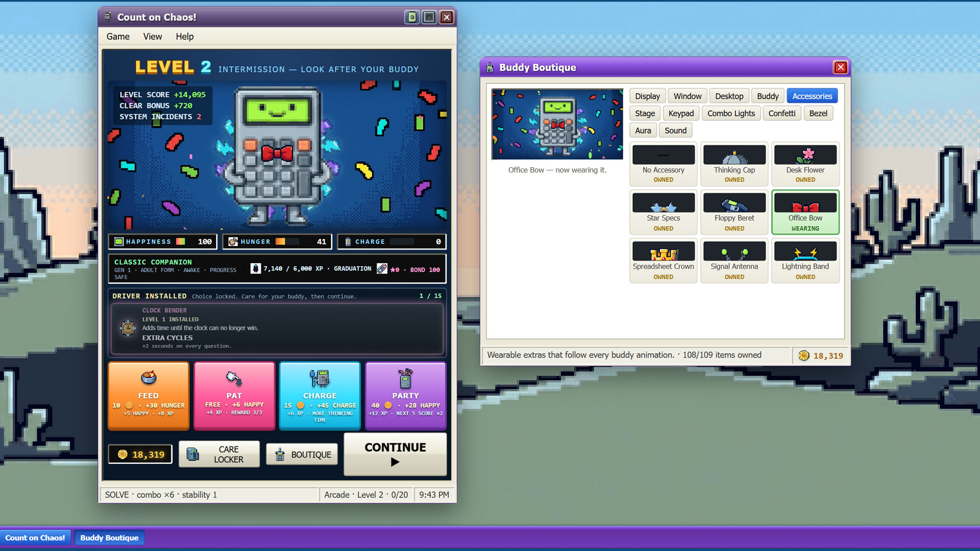Open the Combo Lights tab

tap(731, 113)
